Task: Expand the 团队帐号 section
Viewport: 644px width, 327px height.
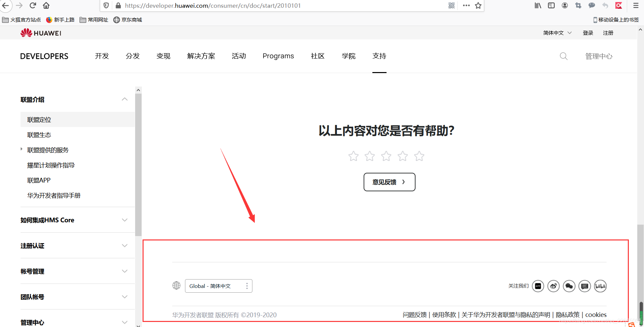Action: click(125, 297)
